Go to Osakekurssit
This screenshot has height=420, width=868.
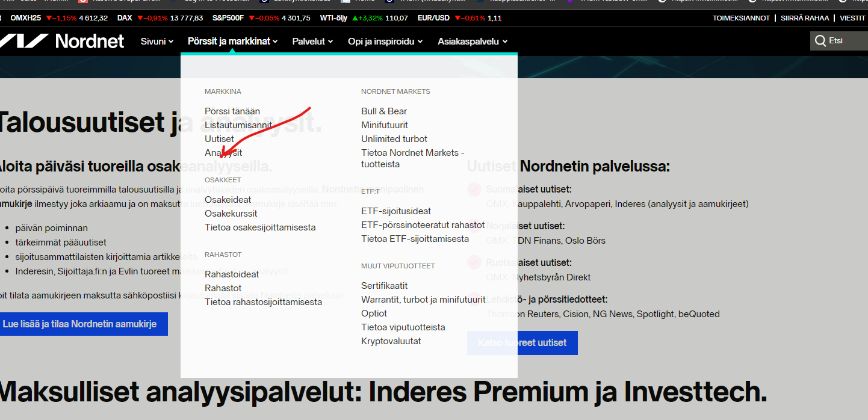pyautogui.click(x=231, y=214)
